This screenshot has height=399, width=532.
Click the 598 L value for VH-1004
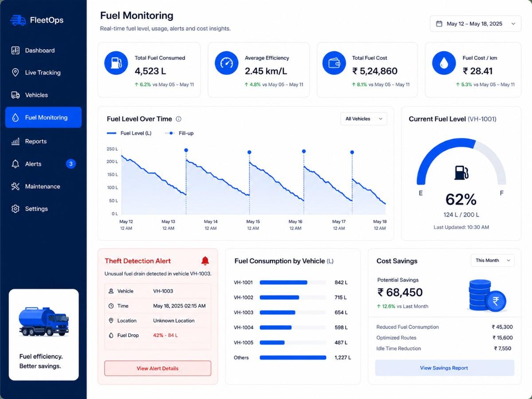tap(341, 328)
